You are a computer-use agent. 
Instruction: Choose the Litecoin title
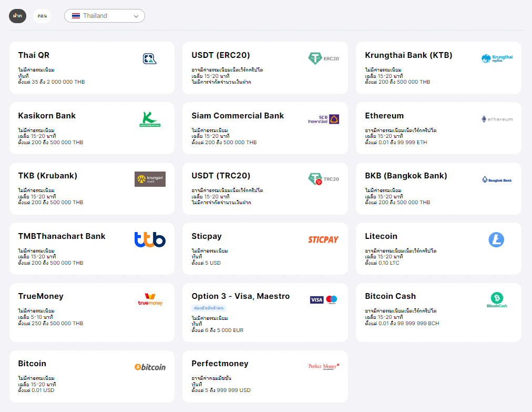[381, 236]
